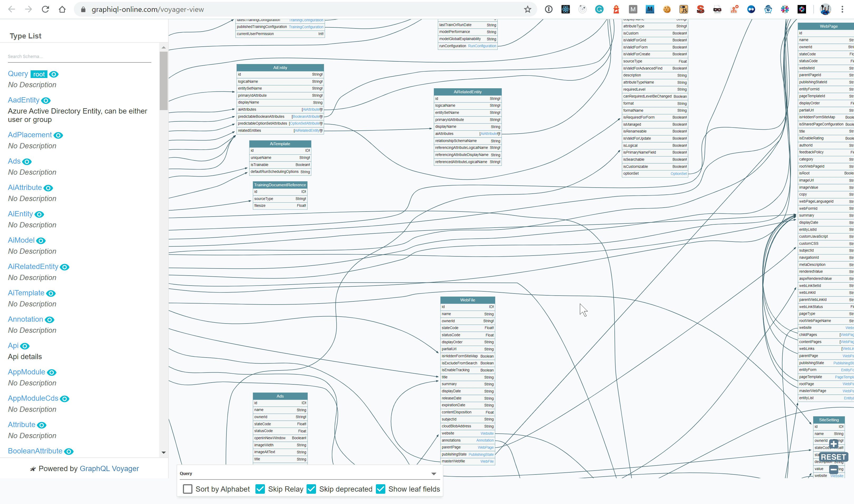Open the GraphQL Voyager link
The width and height of the screenshot is (854, 504).
[x=109, y=469]
